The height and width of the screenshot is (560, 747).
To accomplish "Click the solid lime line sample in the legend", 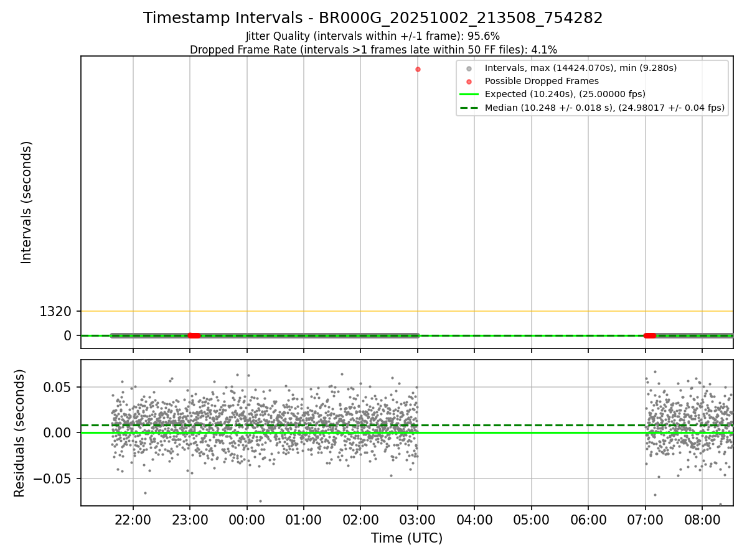I will pyautogui.click(x=469, y=95).
